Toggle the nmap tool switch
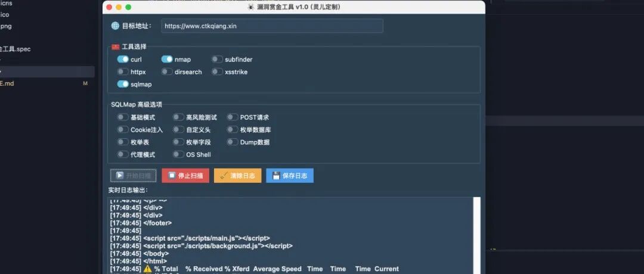This screenshot has width=644, height=274. pos(167,60)
